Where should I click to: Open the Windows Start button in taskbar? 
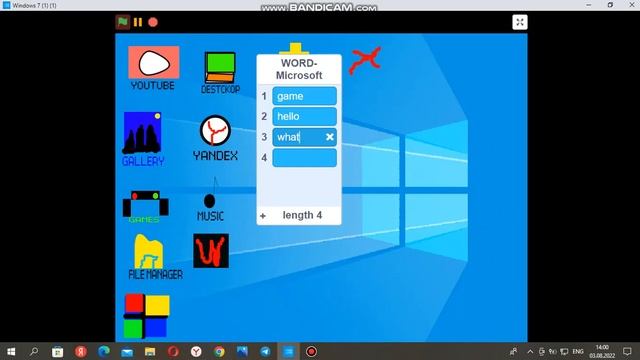pos(11,351)
